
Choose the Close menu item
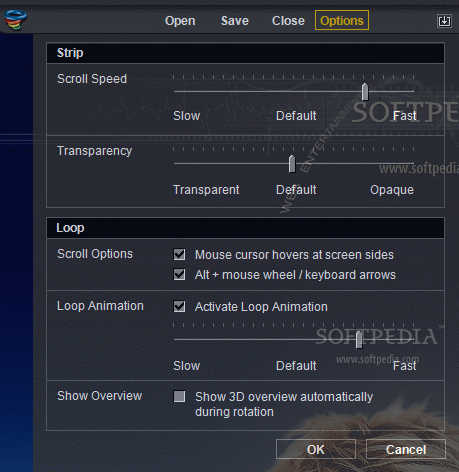(x=288, y=21)
